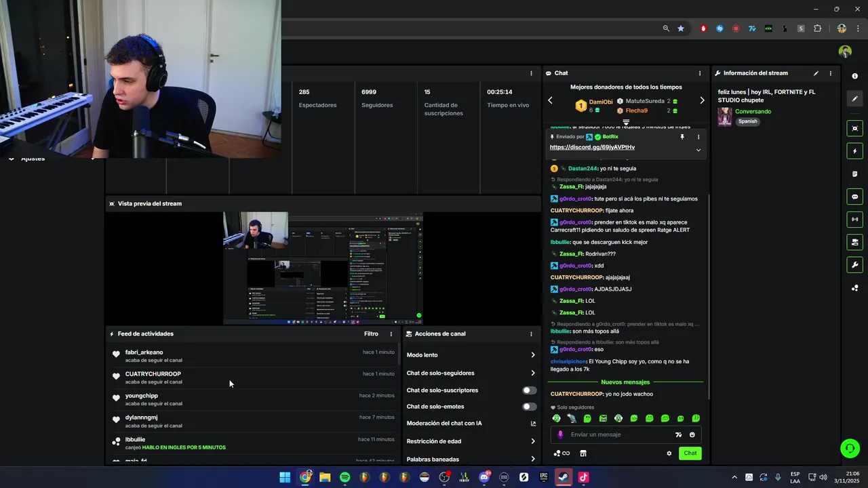Open Chat panel three-dot menu

700,73
